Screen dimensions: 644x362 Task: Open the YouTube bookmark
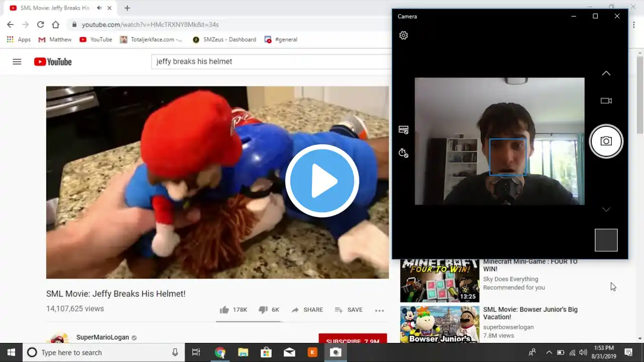tap(96, 39)
